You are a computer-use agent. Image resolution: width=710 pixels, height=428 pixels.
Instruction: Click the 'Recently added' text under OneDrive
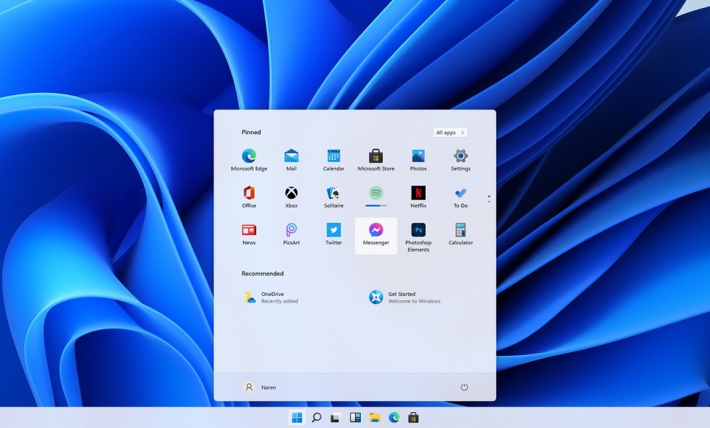tap(280, 301)
